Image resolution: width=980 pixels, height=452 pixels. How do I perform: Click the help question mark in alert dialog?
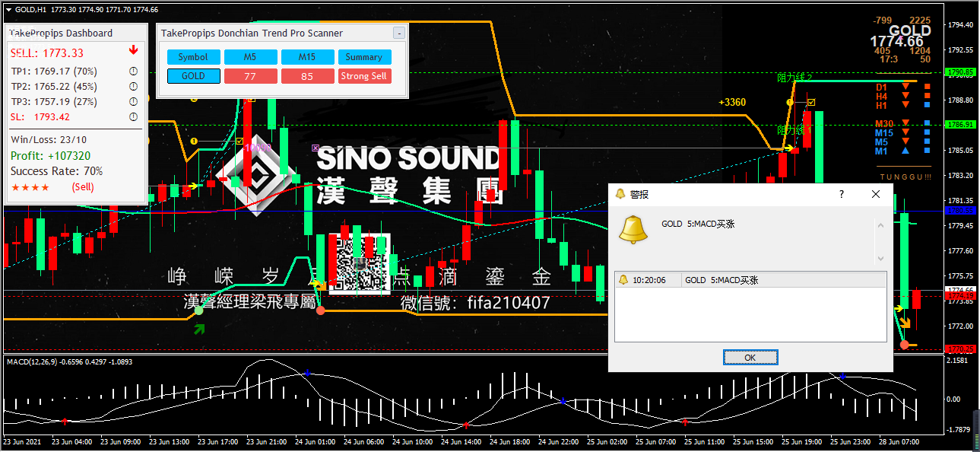coord(841,194)
